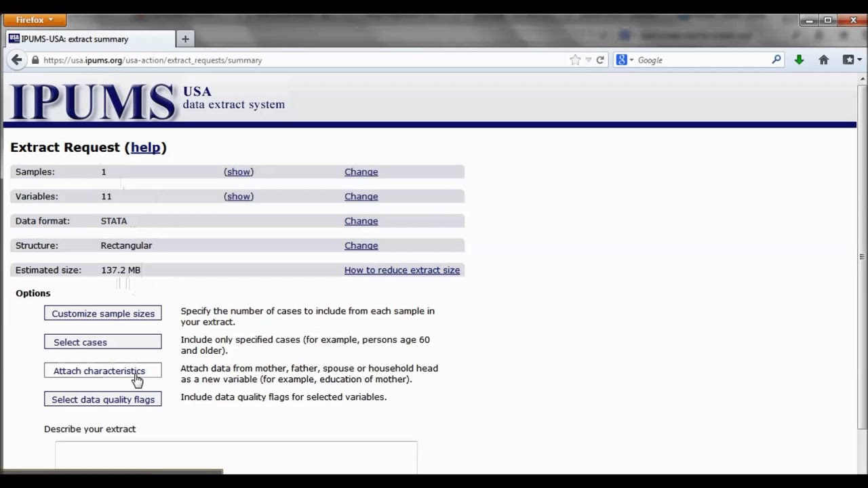This screenshot has width=868, height=488.
Task: Change the Structure setting
Action: pos(361,245)
